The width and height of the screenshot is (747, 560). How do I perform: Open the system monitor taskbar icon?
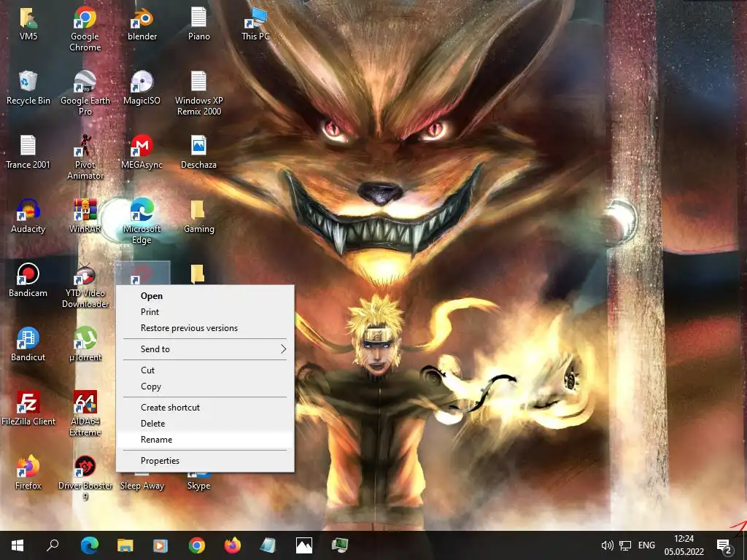pos(340,545)
